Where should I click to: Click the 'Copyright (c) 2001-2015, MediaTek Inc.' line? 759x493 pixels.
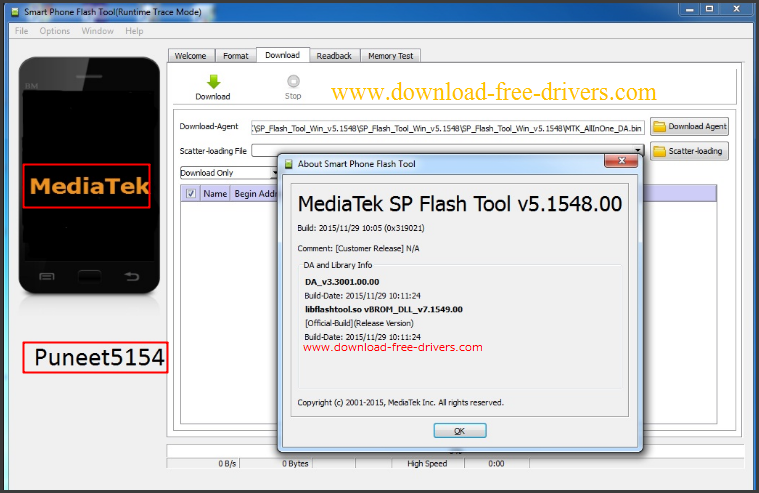[400, 402]
